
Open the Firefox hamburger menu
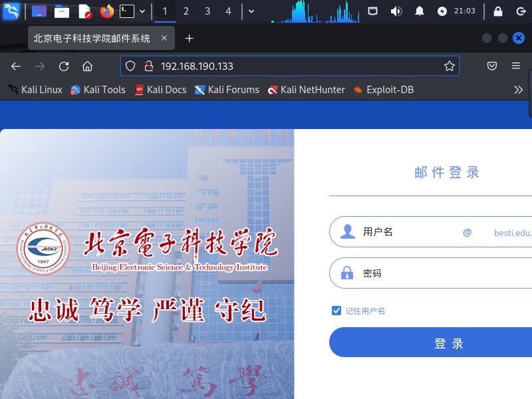click(x=516, y=66)
